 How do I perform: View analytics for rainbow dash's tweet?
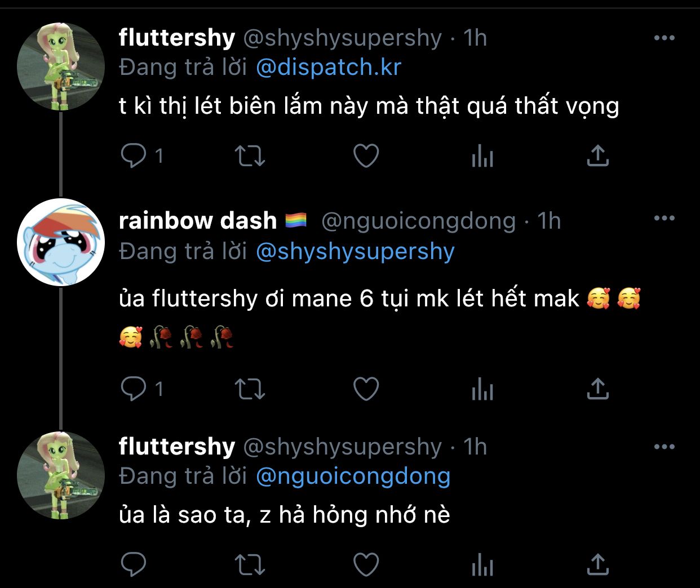click(482, 389)
